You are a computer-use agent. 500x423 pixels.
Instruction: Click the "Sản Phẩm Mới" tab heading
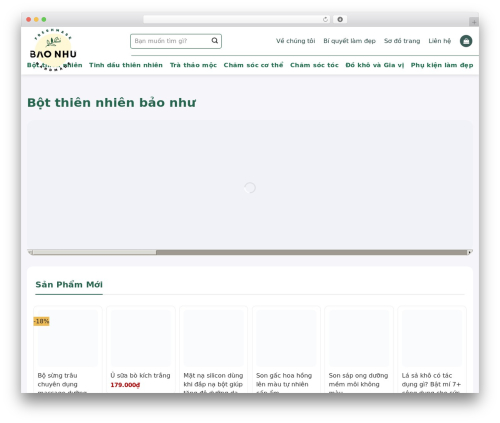click(69, 285)
